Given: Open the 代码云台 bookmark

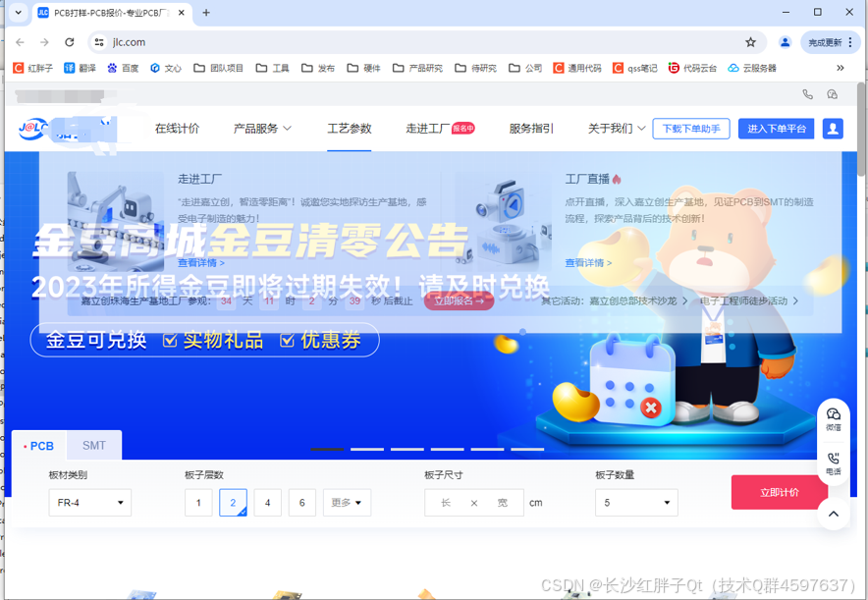Looking at the screenshot, I should click(692, 68).
